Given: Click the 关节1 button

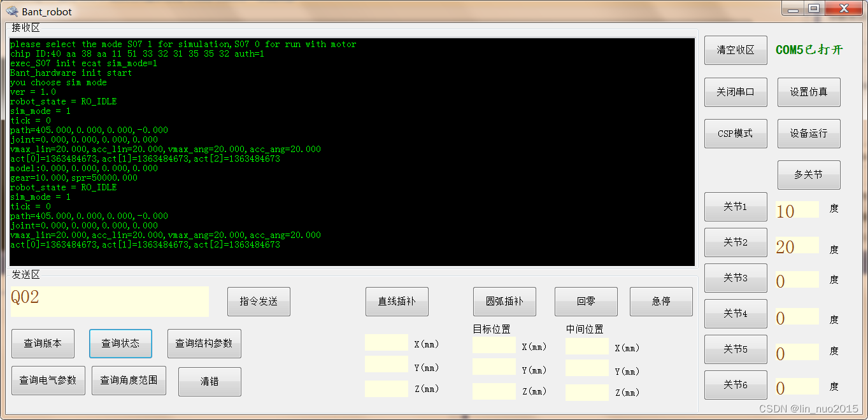Looking at the screenshot, I should click(736, 207).
